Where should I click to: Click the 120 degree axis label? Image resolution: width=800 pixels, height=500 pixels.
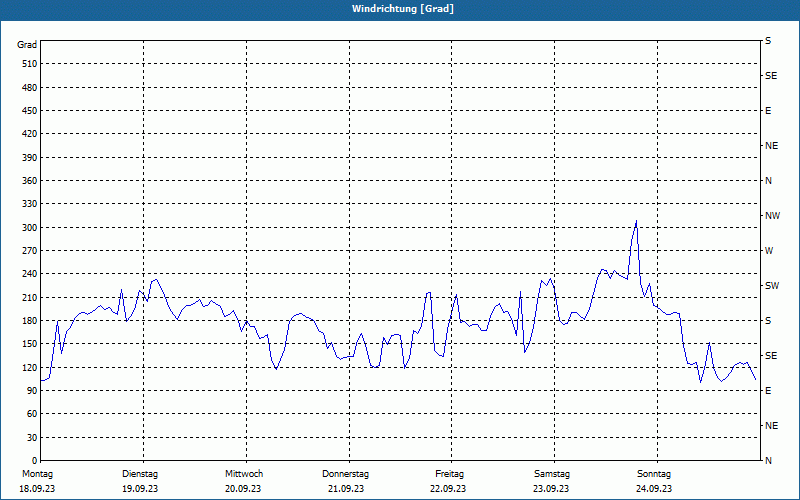pos(30,367)
